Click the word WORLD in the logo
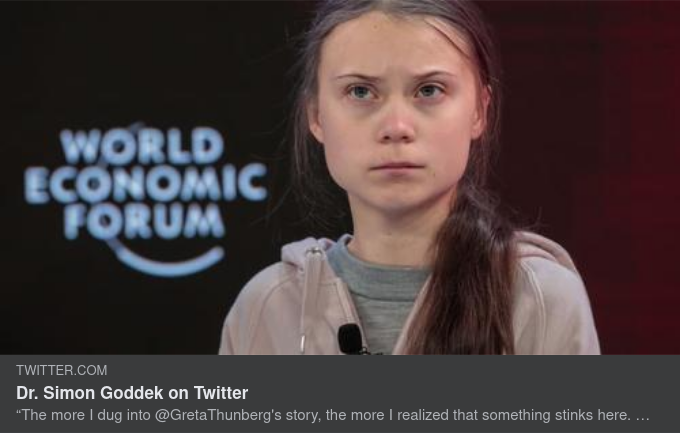This screenshot has height=433, width=680. 142,146
